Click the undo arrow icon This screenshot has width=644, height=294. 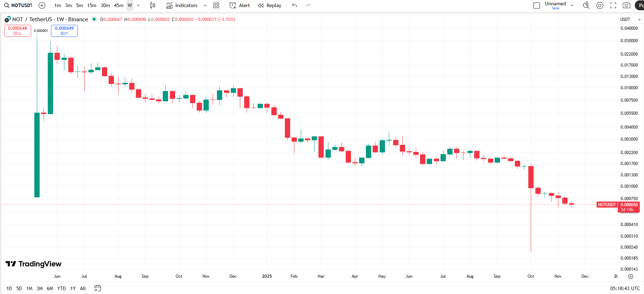pyautogui.click(x=294, y=5)
